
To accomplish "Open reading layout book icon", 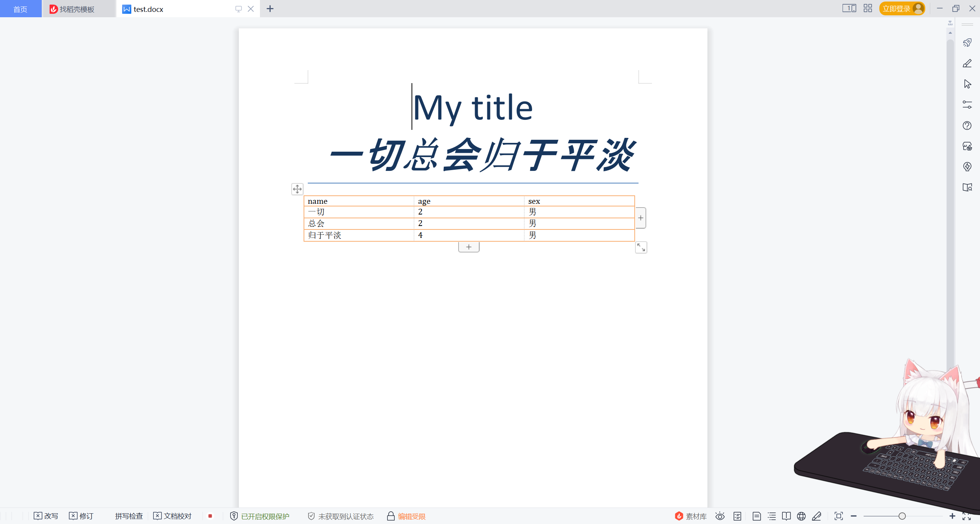I will coord(786,516).
